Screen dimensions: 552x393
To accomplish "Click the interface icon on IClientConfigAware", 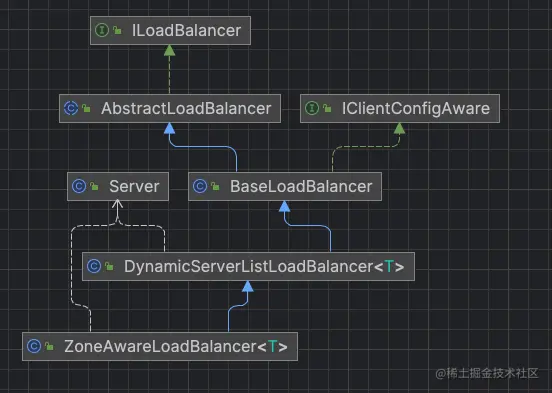I will 312,108.
